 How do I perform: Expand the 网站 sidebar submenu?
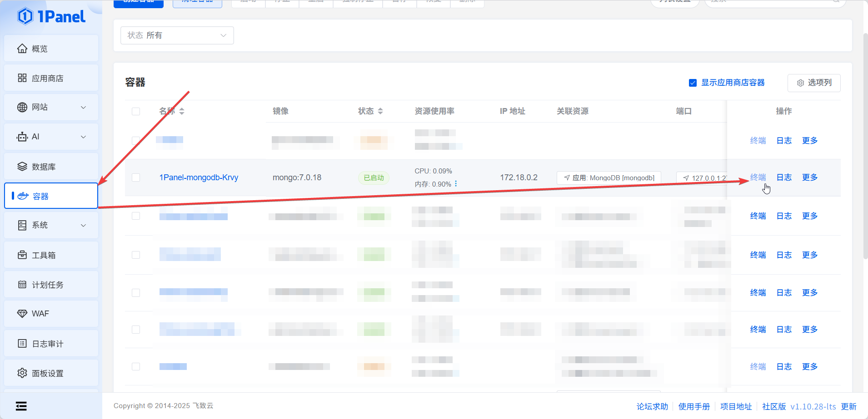[x=83, y=108]
